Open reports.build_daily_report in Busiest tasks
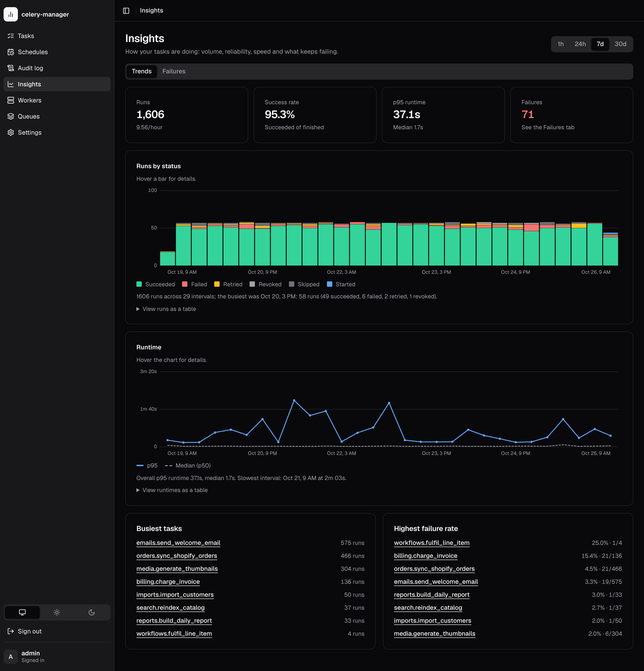Image resolution: width=644 pixels, height=671 pixels. point(174,621)
